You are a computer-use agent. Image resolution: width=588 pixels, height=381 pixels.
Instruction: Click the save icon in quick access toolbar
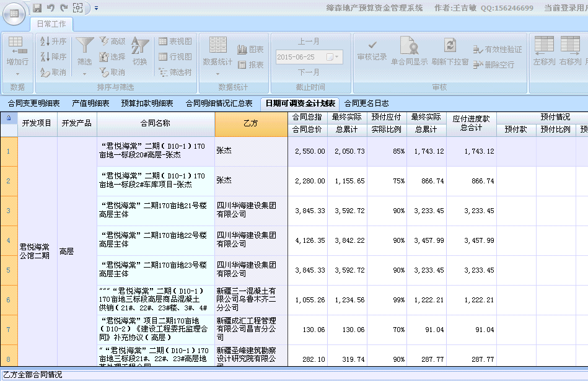37,8
